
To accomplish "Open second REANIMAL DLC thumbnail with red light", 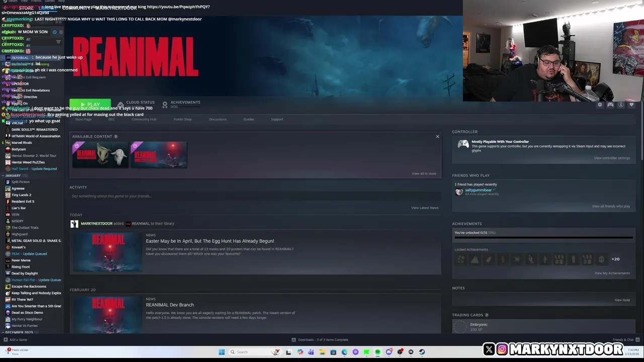I will pyautogui.click(x=158, y=154).
